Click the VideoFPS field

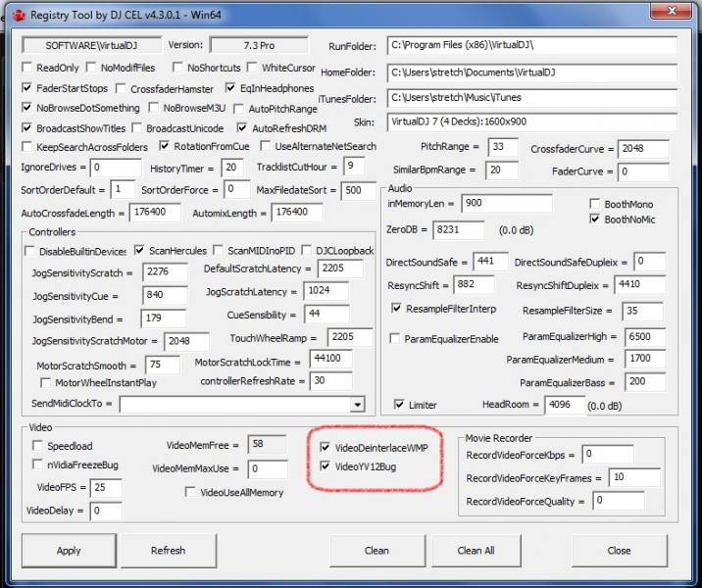106,488
